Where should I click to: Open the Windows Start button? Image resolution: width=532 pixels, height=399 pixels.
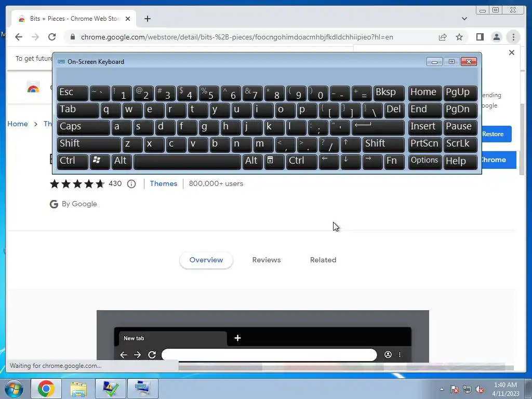[x=14, y=389]
